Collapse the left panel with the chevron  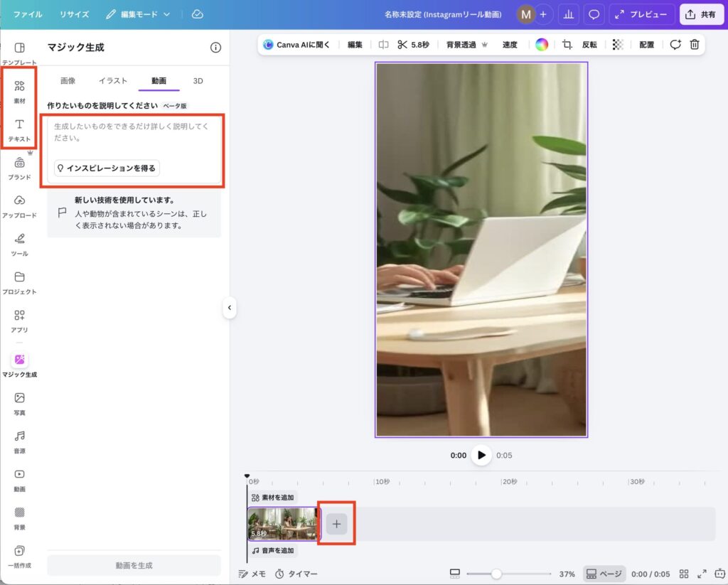click(x=230, y=308)
